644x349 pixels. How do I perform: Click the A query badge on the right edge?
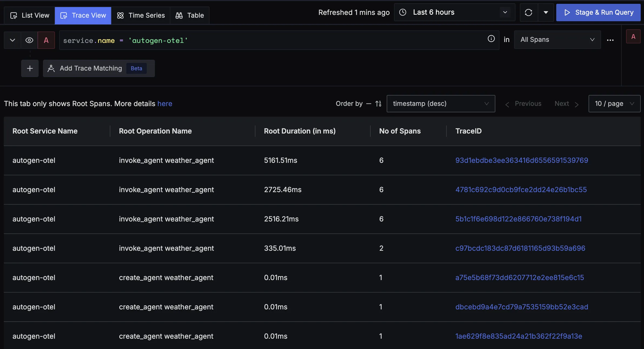(633, 36)
